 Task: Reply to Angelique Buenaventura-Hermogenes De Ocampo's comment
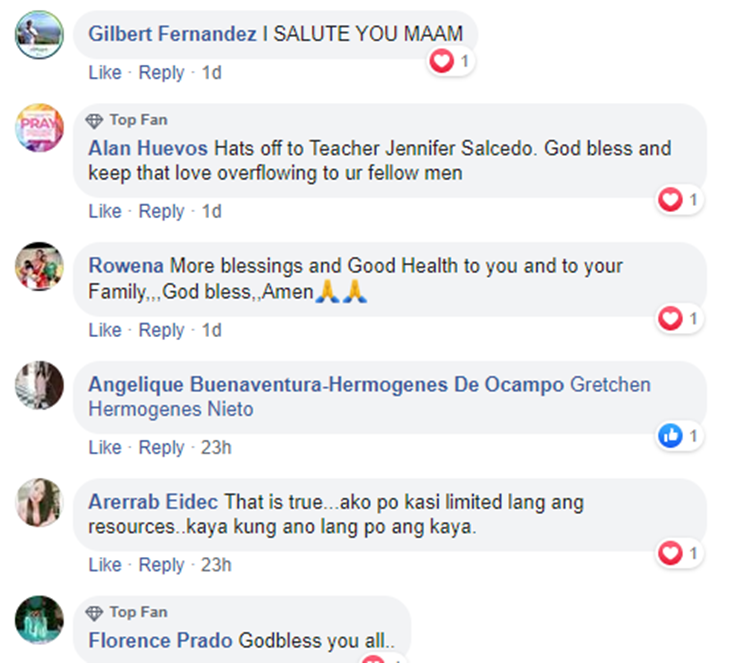pyautogui.click(x=161, y=448)
